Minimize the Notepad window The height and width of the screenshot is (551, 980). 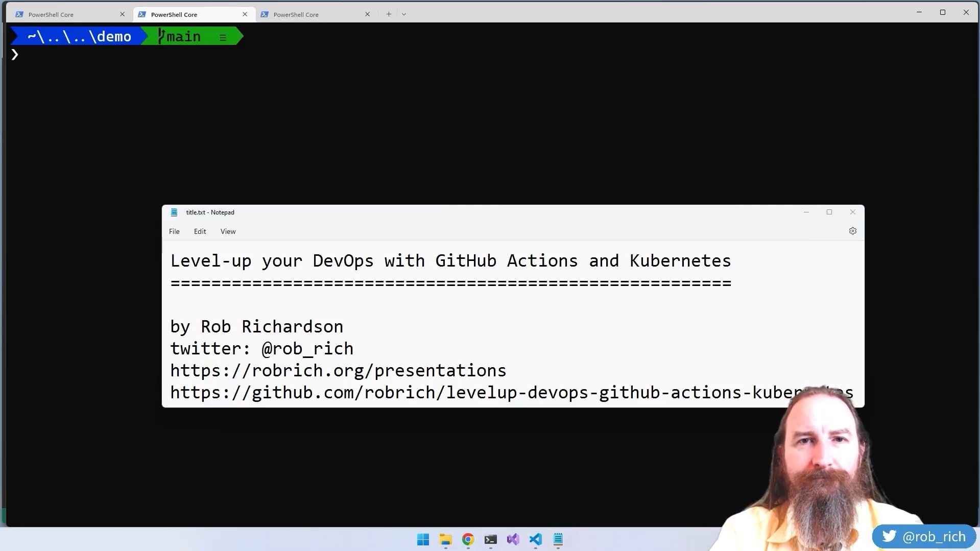[x=806, y=212]
